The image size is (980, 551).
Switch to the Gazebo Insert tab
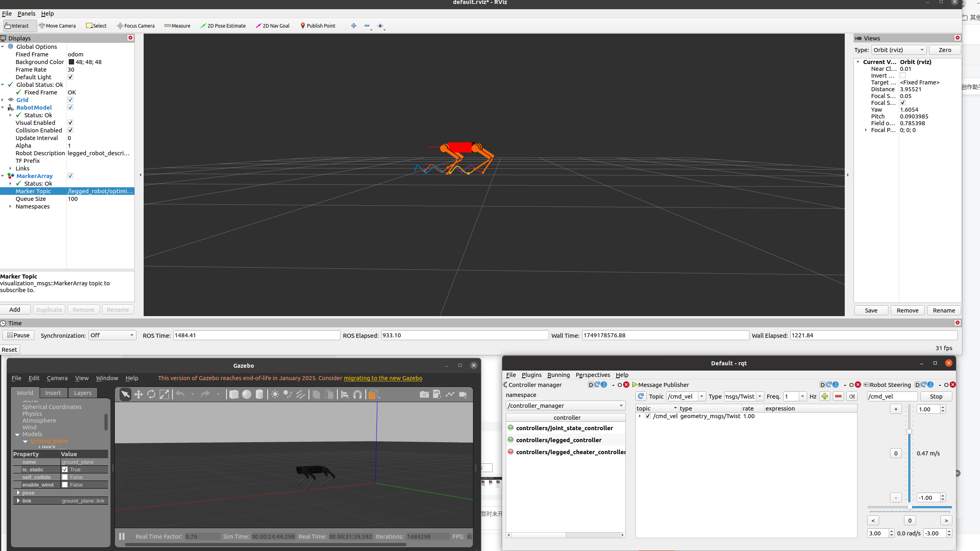click(x=53, y=393)
